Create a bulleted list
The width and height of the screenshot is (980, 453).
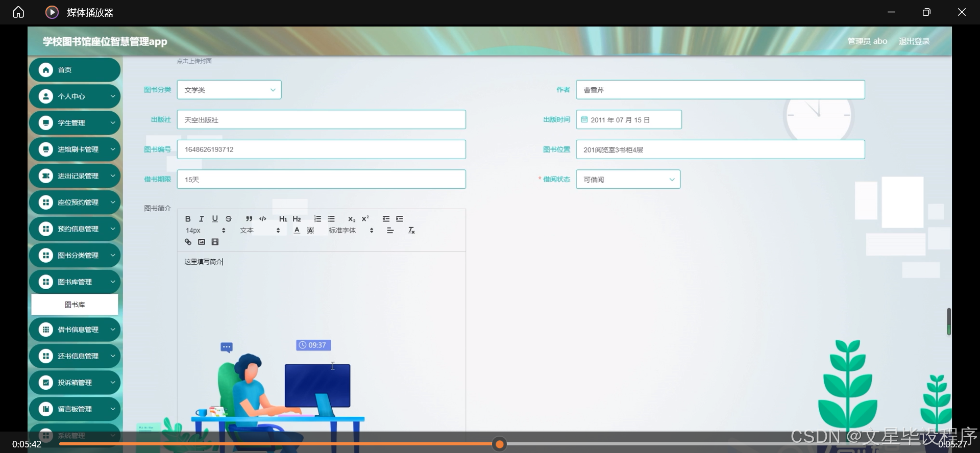331,219
